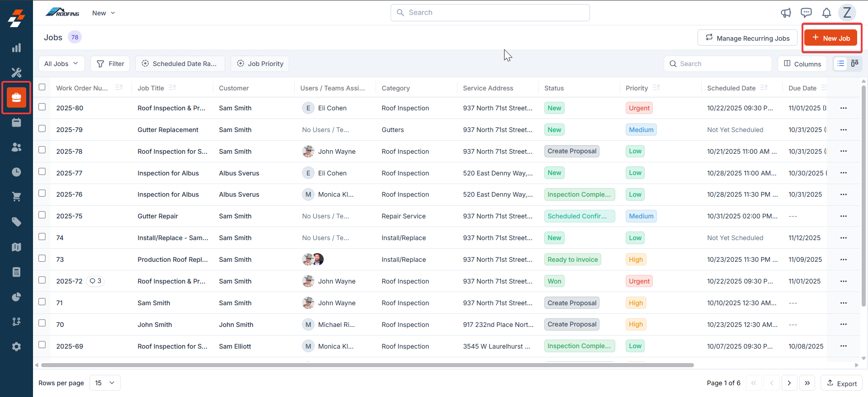Open the dashboard chart icon in sidebar
Image resolution: width=868 pixels, height=397 pixels.
pyautogui.click(x=16, y=48)
